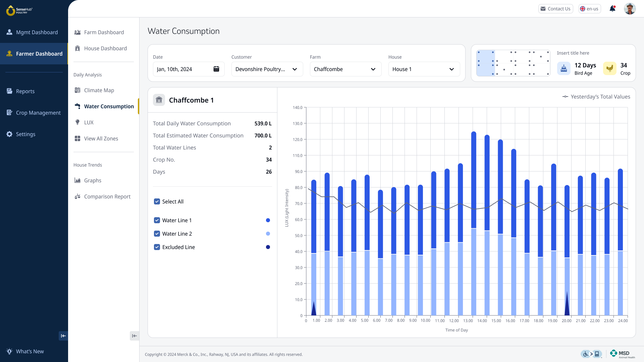Screen dimensions: 644x362
Task: Collapse the secondary navigation panel arrow
Action: tap(134, 336)
